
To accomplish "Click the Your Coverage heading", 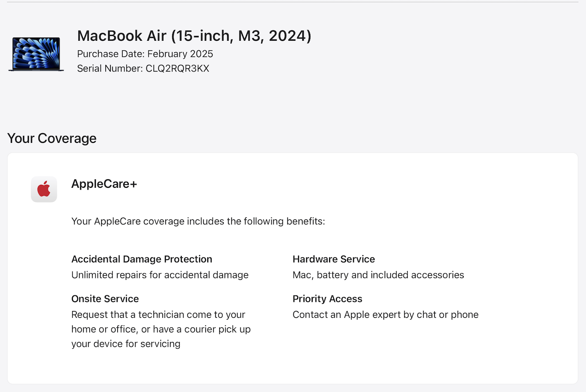I will tap(52, 138).
